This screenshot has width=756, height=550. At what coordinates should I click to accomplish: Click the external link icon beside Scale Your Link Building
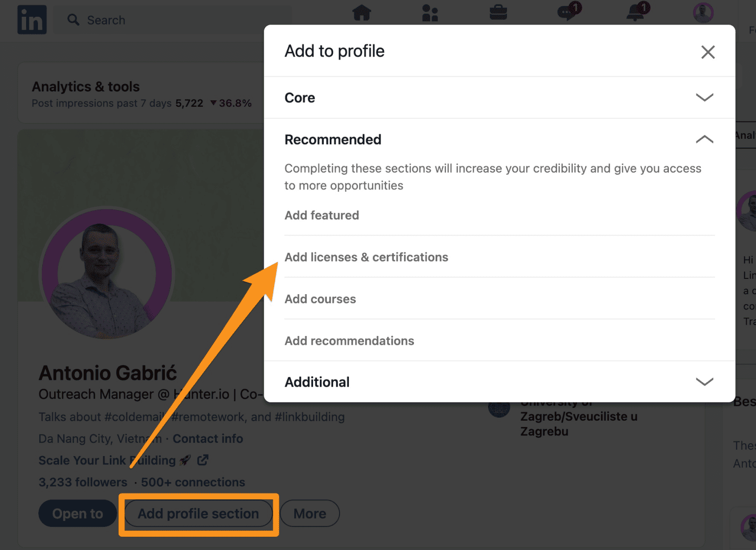pos(202,459)
